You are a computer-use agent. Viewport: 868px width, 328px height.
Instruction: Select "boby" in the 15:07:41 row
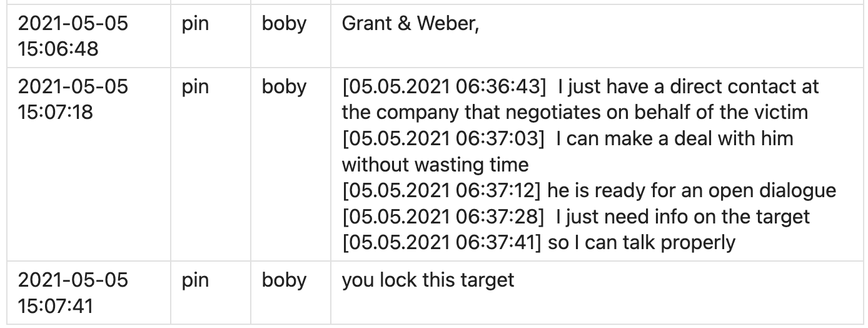284,280
